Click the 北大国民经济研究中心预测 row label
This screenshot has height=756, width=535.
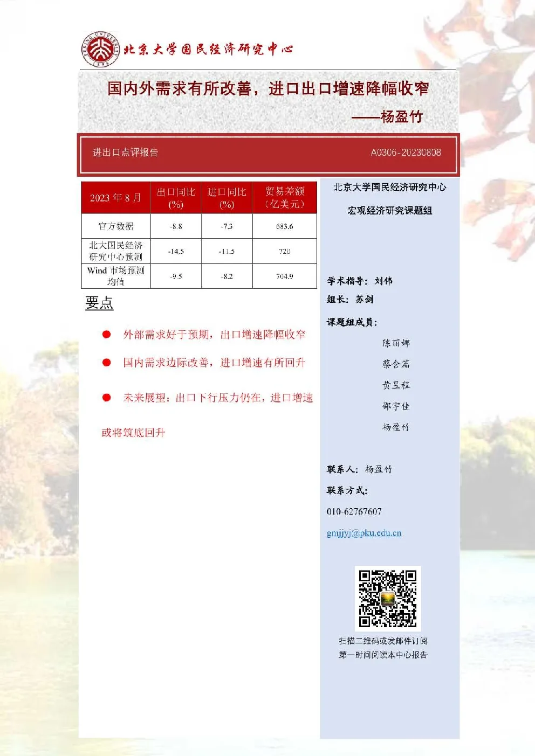coord(115,251)
